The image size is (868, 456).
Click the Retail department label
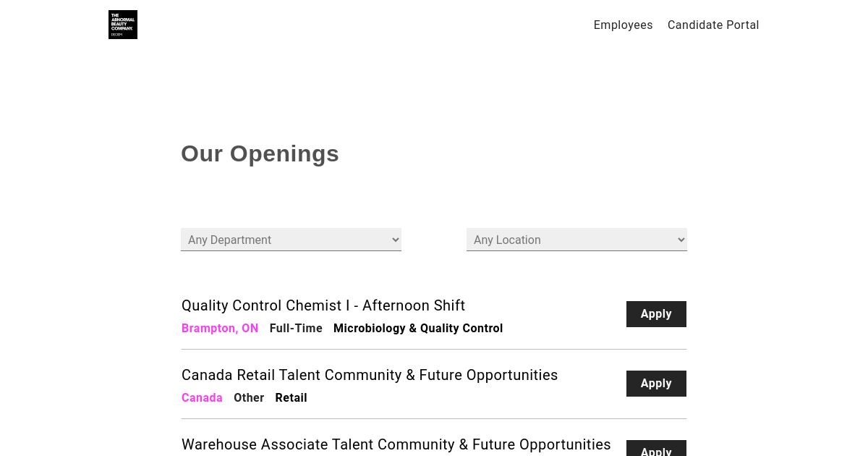click(291, 398)
